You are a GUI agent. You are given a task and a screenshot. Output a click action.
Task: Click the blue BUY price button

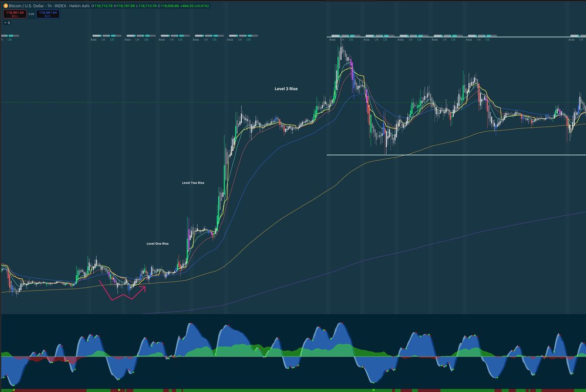click(x=48, y=14)
